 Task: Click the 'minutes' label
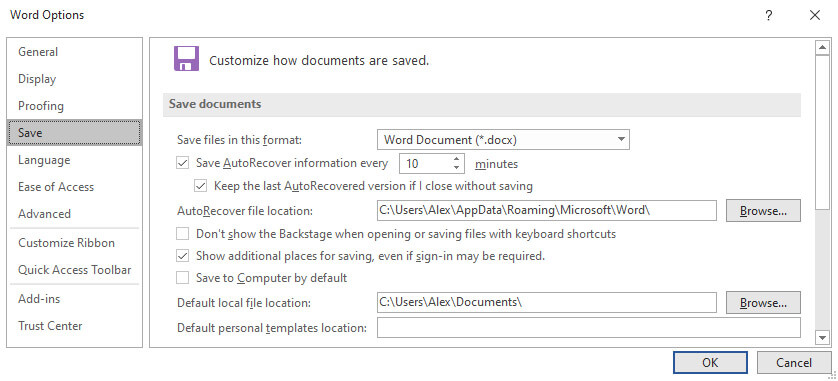point(496,164)
